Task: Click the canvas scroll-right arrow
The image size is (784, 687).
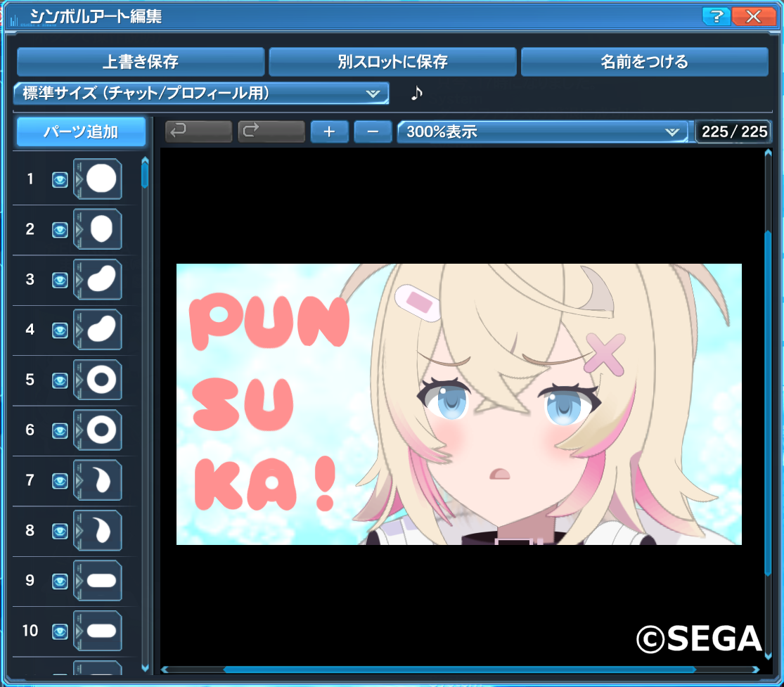Action: 755,669
